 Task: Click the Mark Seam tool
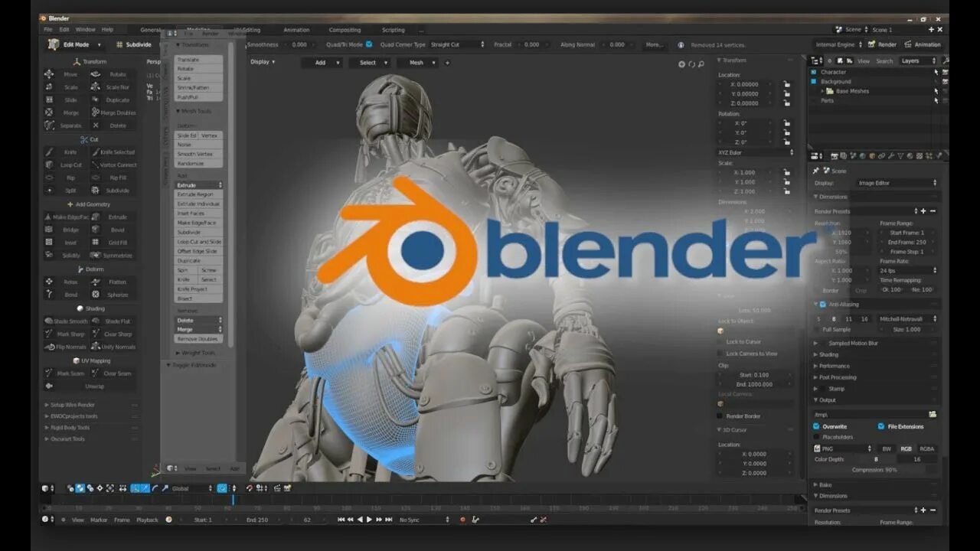click(66, 373)
